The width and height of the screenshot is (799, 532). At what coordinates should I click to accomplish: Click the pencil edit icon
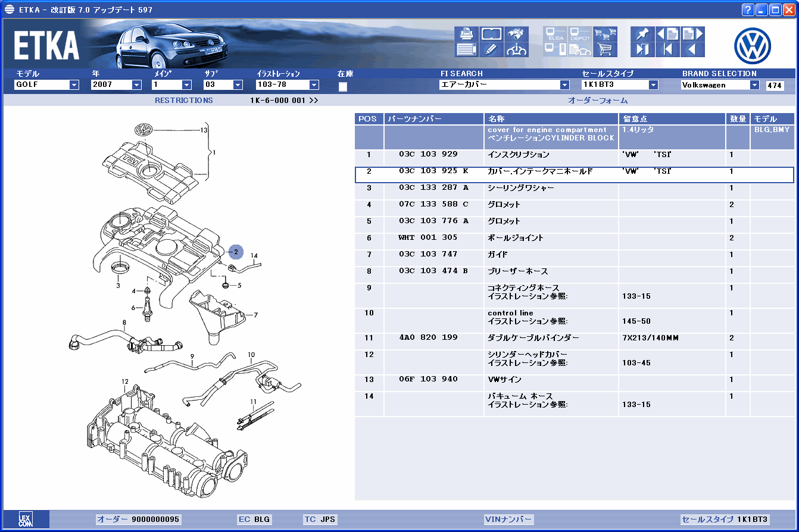(492, 50)
